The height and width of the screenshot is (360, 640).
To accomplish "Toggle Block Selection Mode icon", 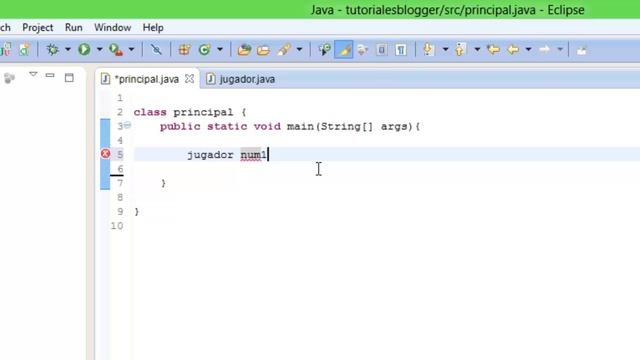I will (x=382, y=50).
